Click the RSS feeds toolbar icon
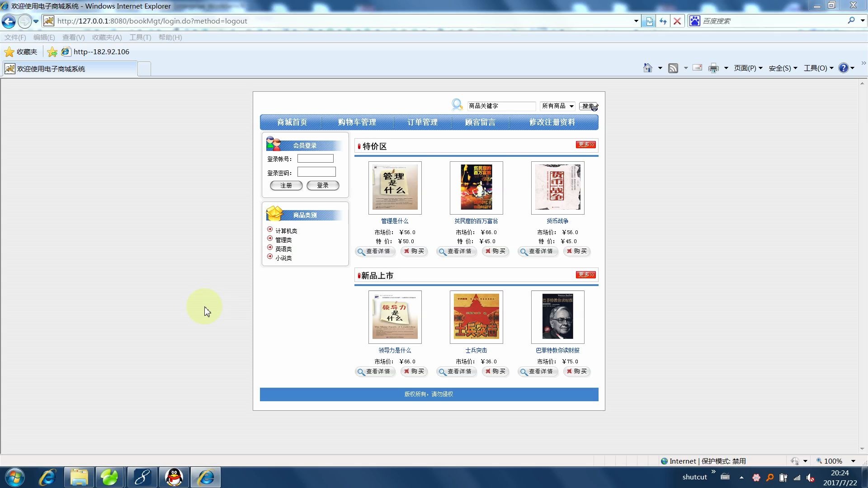 673,68
